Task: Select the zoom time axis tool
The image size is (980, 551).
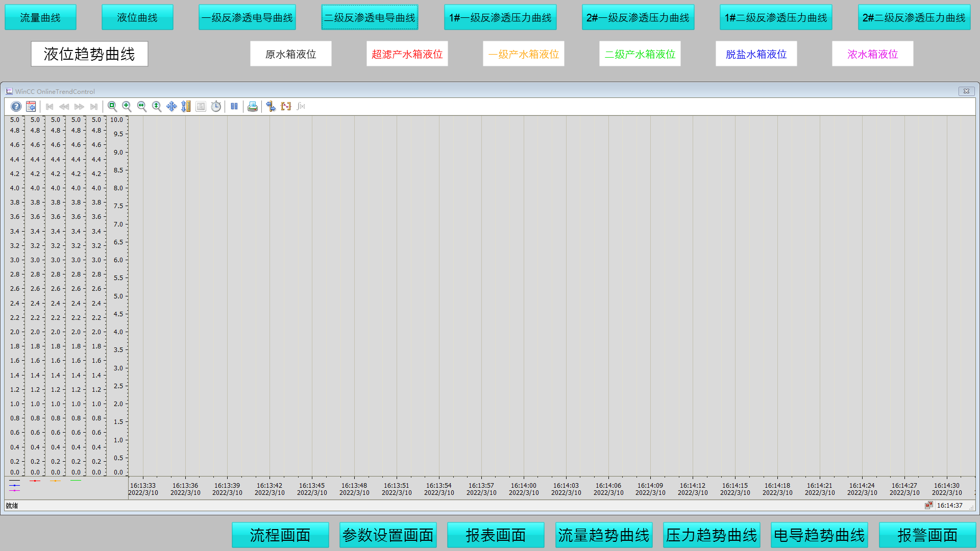Action: coord(142,107)
